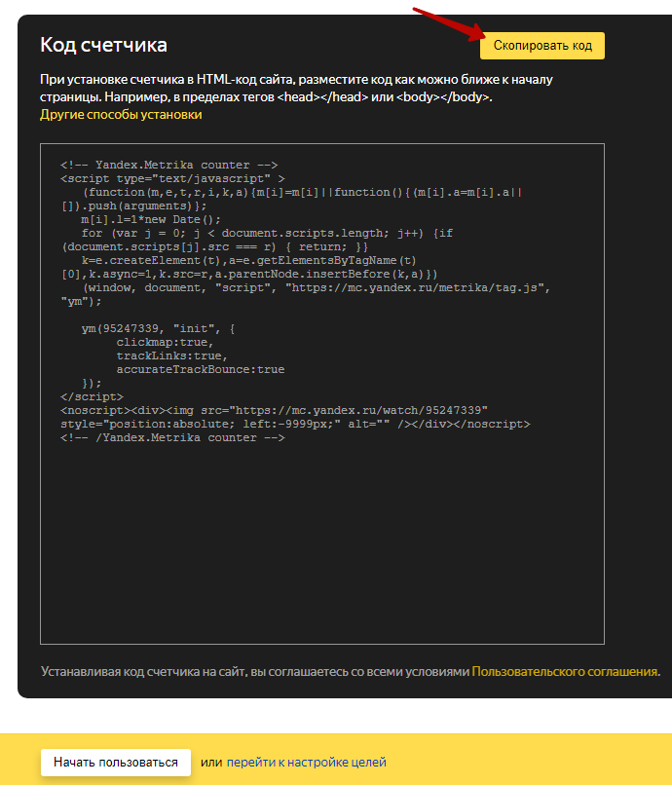672x785 pixels.
Task: Click the k=e.createElement(t) line
Action: pyautogui.click(x=249, y=260)
